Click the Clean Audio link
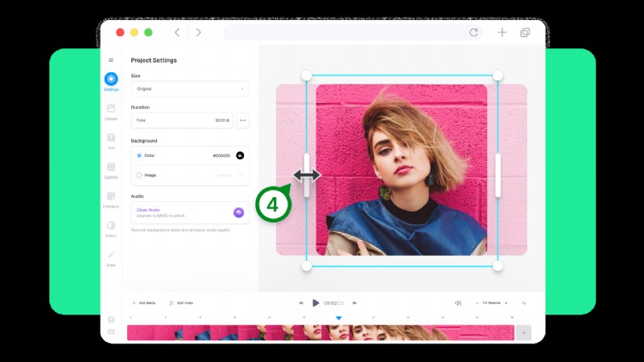 [x=148, y=210]
